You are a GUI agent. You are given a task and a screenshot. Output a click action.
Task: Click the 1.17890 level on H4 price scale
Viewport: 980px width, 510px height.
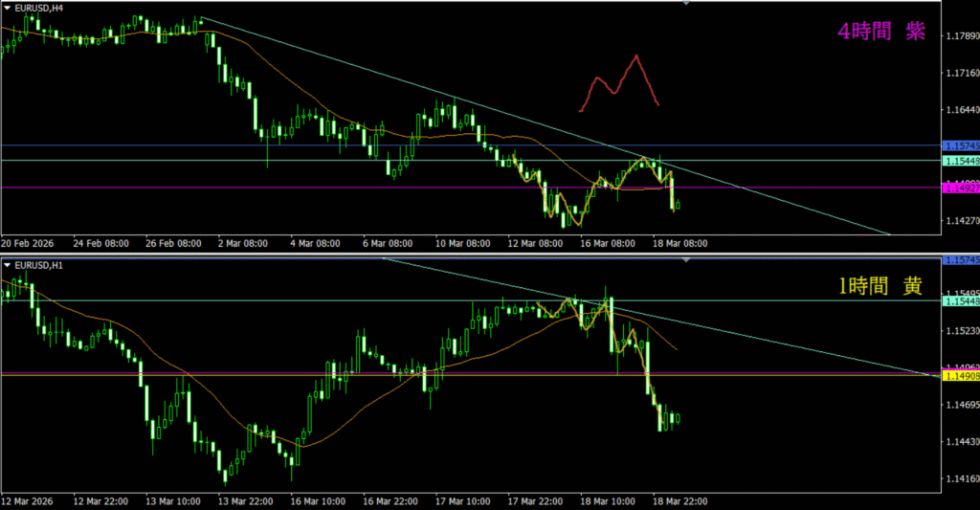pyautogui.click(x=960, y=36)
